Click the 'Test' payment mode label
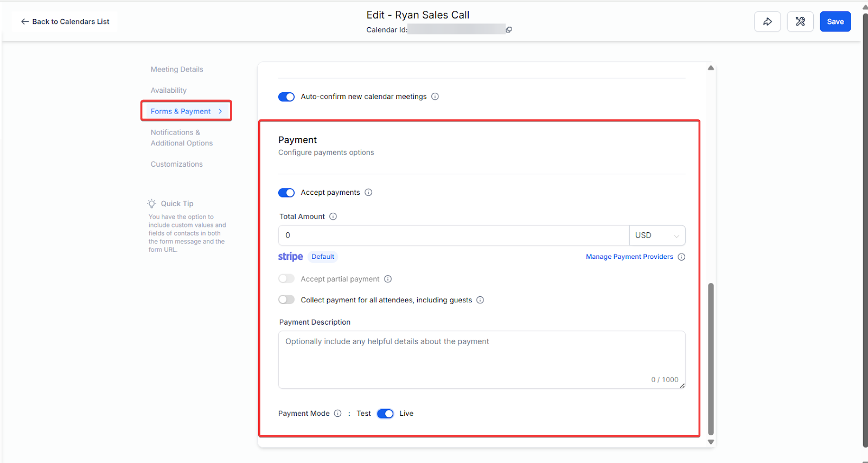 [364, 413]
